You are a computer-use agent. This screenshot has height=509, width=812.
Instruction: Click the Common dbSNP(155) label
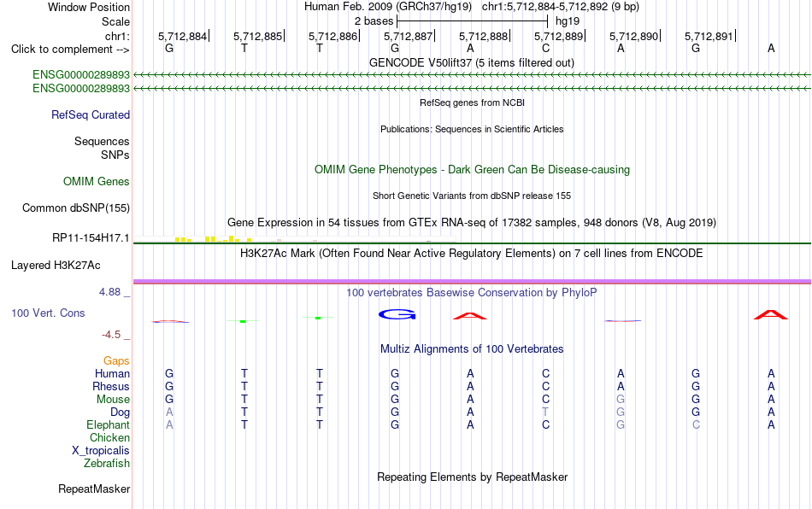tap(75, 208)
